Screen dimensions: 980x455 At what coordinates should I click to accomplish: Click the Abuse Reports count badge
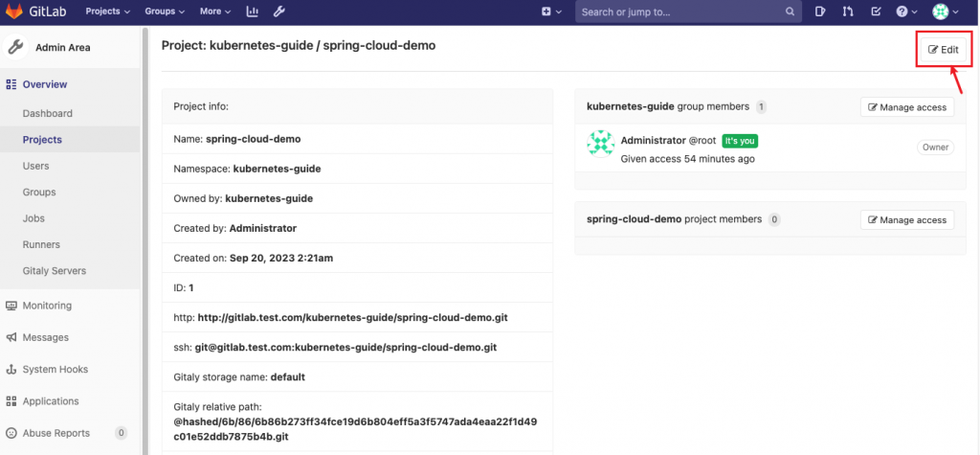click(x=122, y=433)
